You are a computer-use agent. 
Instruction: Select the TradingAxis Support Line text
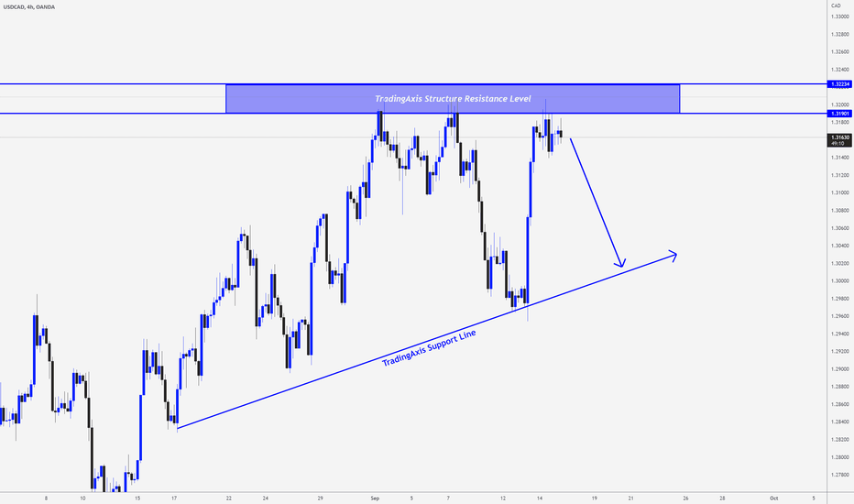pos(429,347)
